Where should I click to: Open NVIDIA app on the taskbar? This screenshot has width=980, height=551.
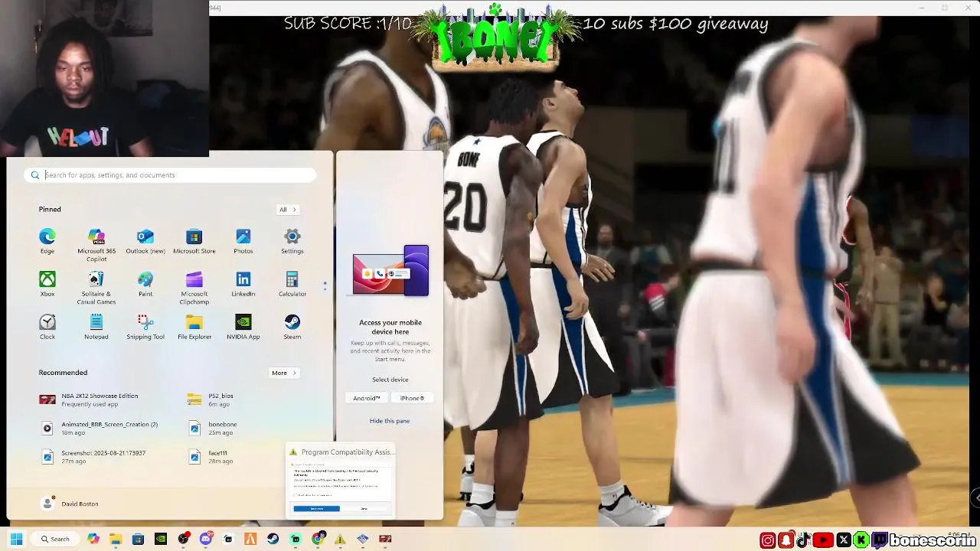coord(161,539)
